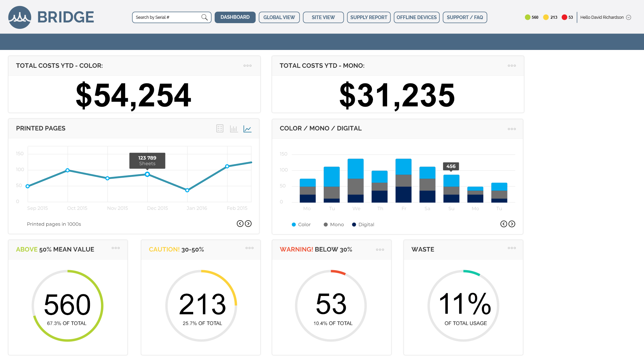
Task: Click the red status indicator 53
Action: pyautogui.click(x=568, y=17)
